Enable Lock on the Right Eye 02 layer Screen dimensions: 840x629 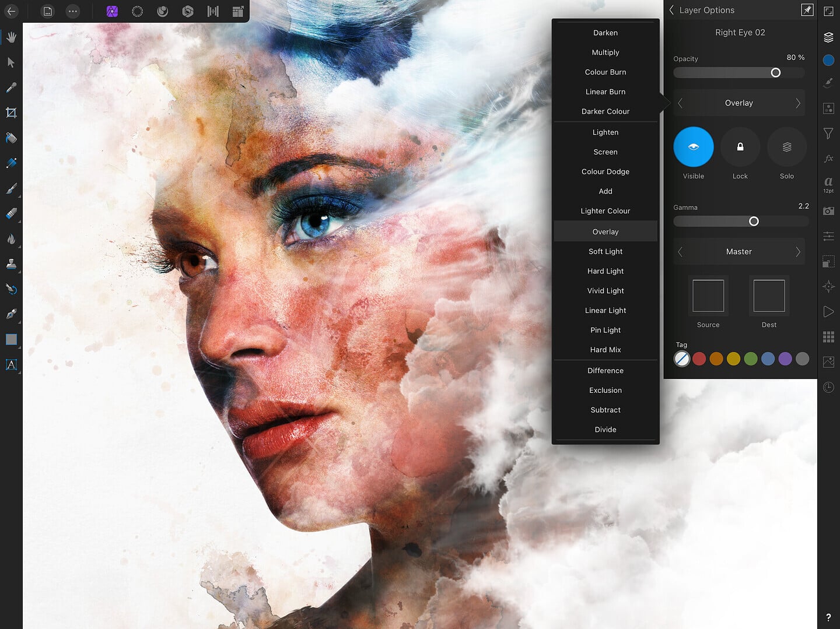point(740,147)
